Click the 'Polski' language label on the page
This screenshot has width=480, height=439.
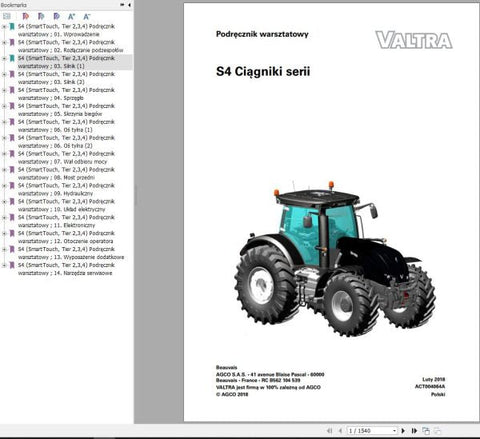point(438,394)
